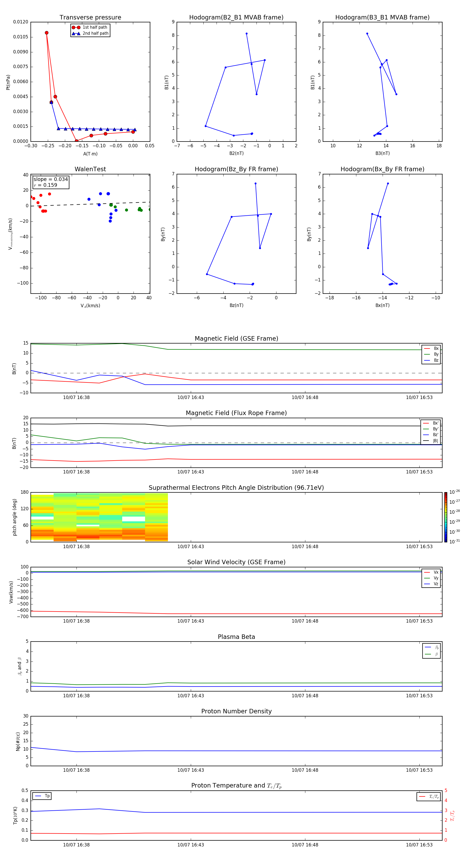Pick the By entry in GSE legend

(x=431, y=354)
